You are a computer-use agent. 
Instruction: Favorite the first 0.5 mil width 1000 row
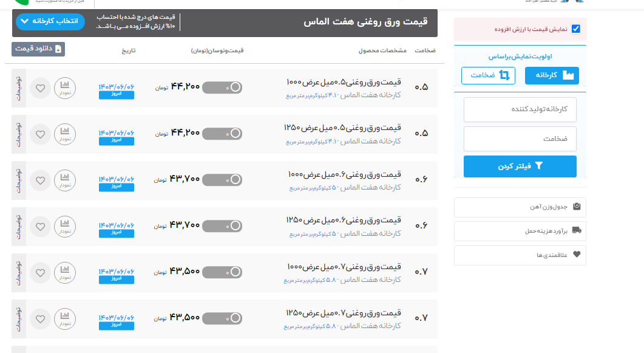pos(40,87)
